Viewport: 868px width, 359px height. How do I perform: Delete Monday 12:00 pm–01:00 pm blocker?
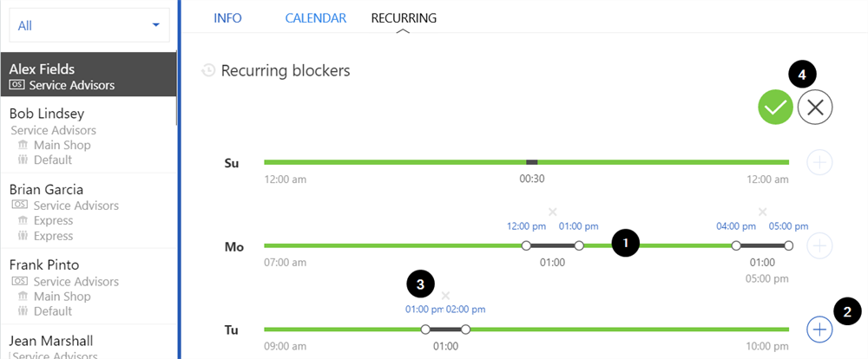553,212
